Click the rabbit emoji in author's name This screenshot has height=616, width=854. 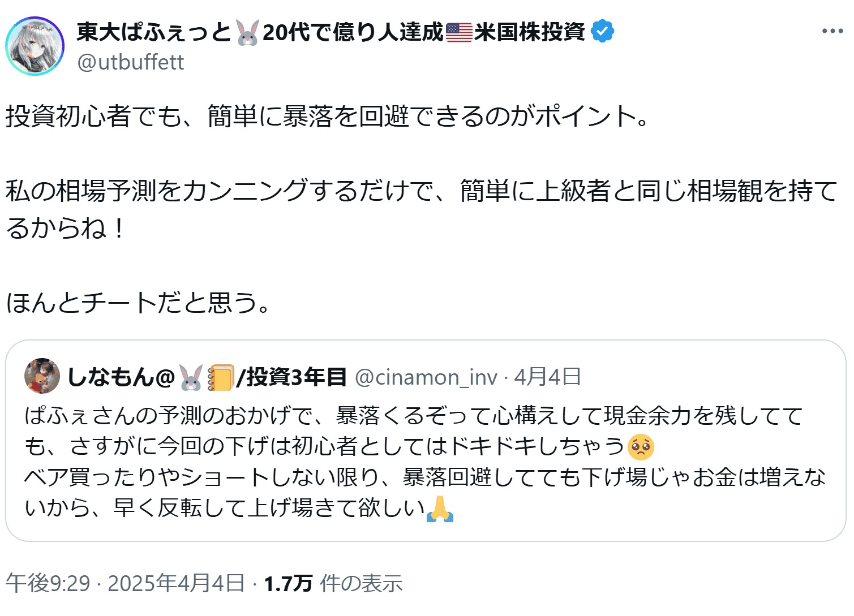tap(247, 33)
